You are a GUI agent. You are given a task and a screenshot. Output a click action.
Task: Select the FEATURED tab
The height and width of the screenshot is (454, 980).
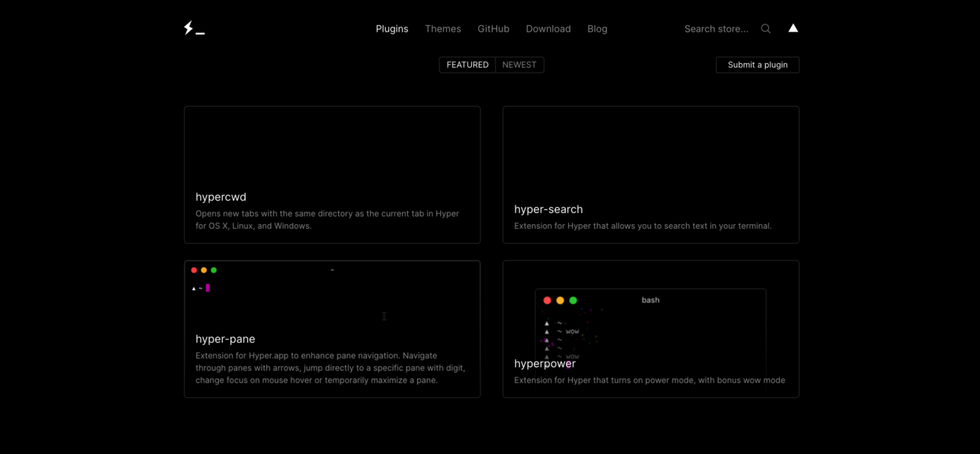(x=467, y=65)
